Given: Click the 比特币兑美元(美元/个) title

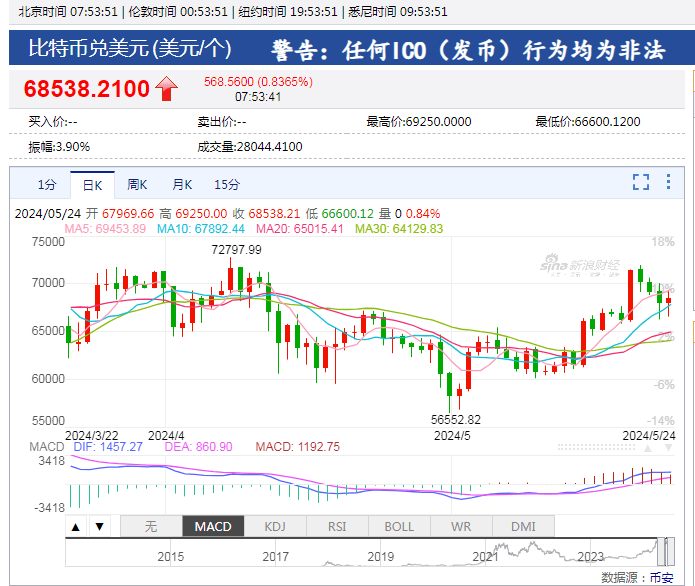Looking at the screenshot, I should [x=129, y=48].
